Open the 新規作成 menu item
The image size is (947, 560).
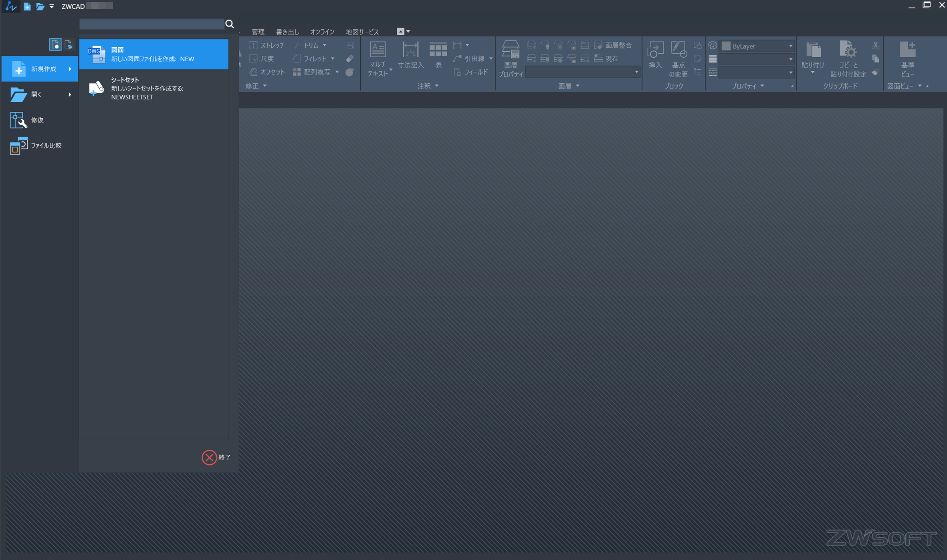click(x=40, y=69)
